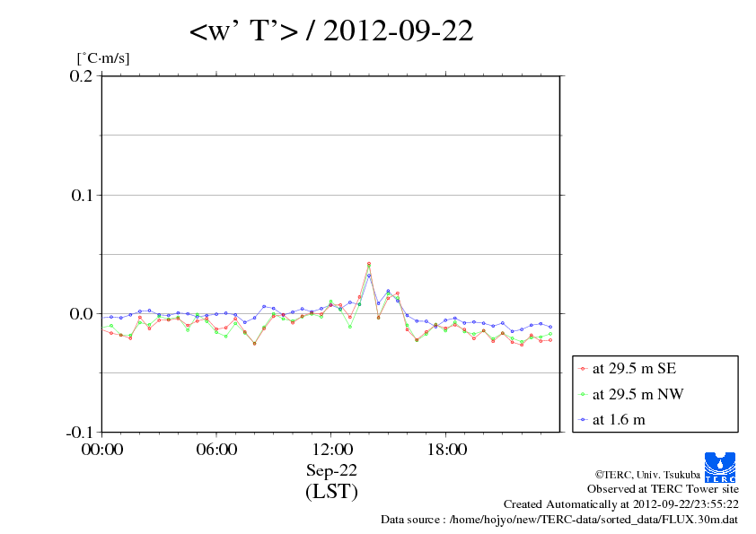Select the '0.2' y-axis label
The image size is (756, 534).
(x=81, y=75)
